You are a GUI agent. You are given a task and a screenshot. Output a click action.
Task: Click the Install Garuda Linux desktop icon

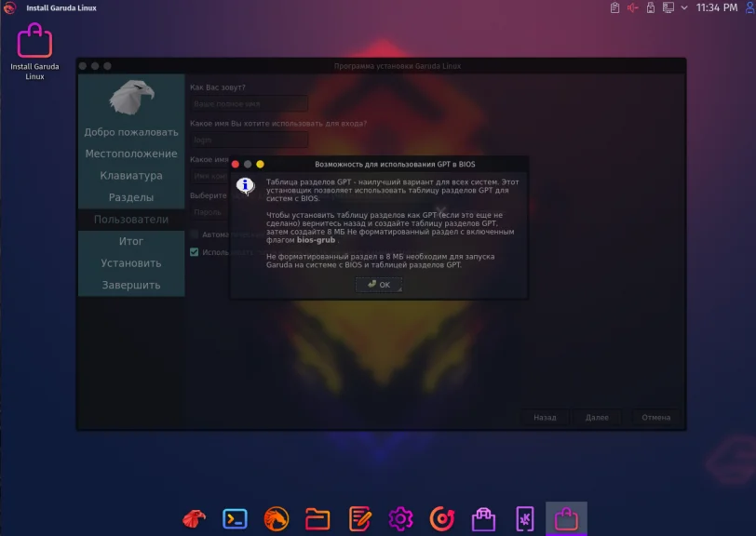pos(34,42)
